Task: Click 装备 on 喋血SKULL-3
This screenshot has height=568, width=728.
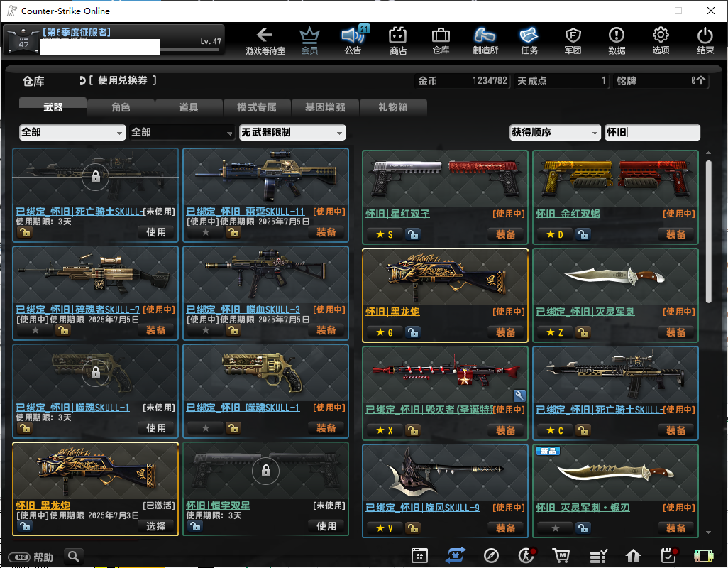Action: point(326,330)
